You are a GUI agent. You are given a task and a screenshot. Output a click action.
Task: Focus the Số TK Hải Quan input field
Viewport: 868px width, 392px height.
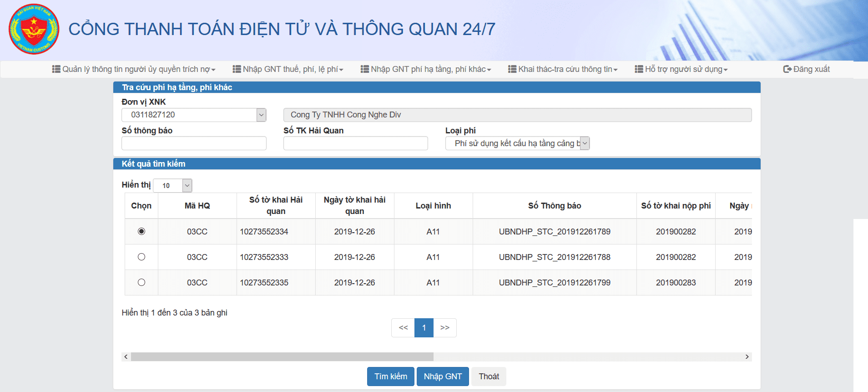pyautogui.click(x=356, y=143)
